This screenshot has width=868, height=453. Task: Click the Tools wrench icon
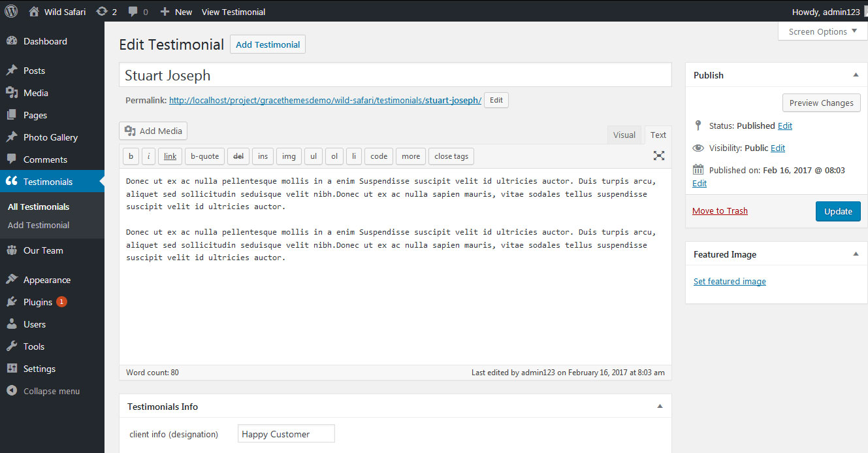pyautogui.click(x=12, y=346)
